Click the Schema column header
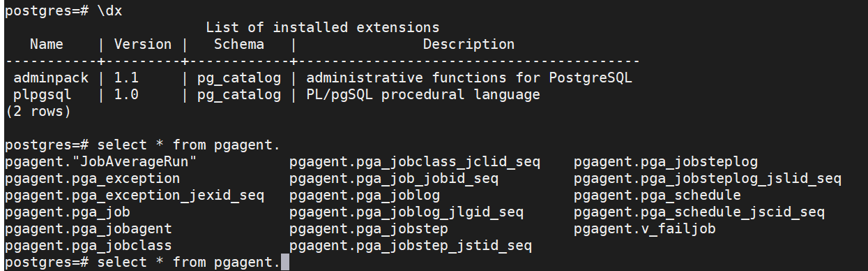The image size is (868, 271). [239, 45]
